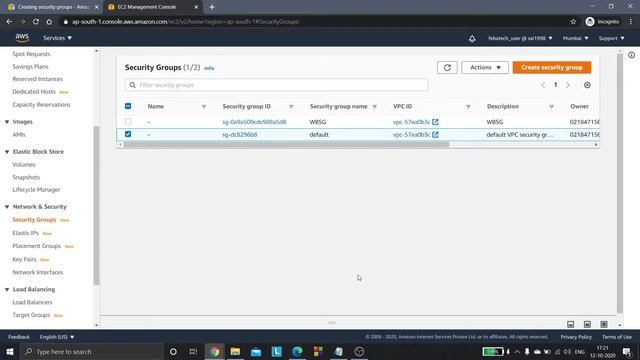Open Windows Start menu
The image size is (640, 360).
click(10, 351)
